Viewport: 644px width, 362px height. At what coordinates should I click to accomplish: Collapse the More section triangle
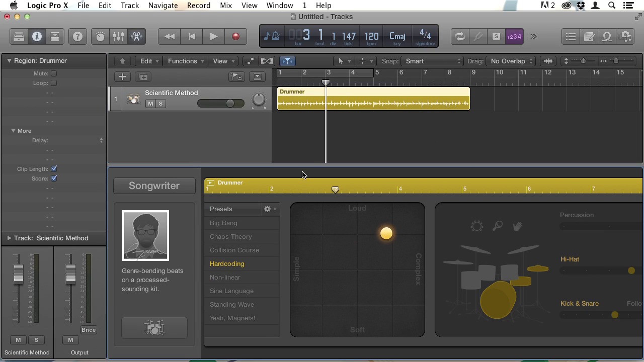point(13,131)
